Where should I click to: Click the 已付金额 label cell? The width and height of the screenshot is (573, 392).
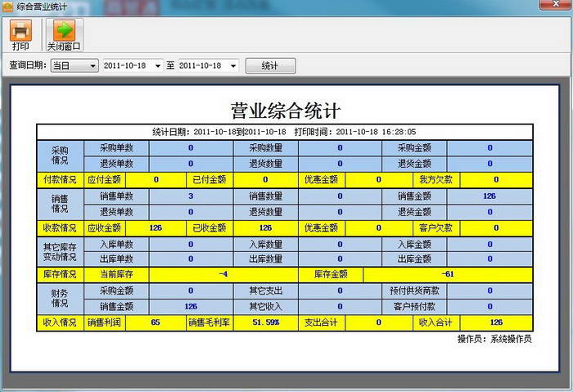210,180
